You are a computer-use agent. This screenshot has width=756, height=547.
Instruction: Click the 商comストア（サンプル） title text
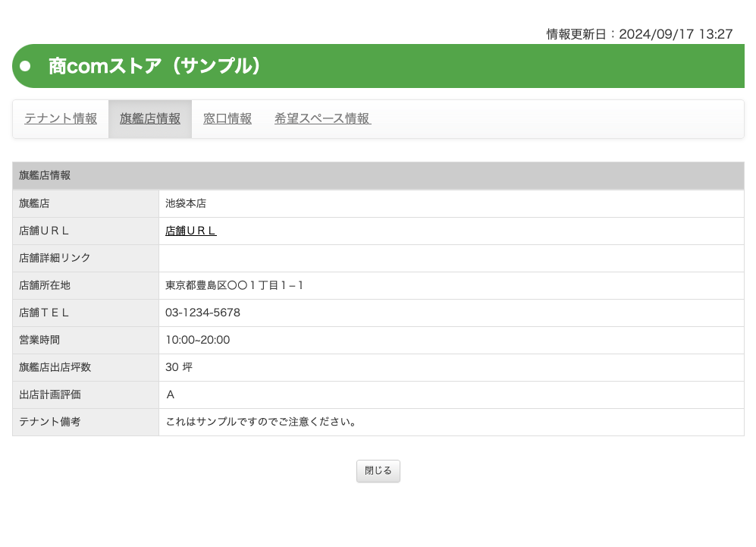(155, 66)
